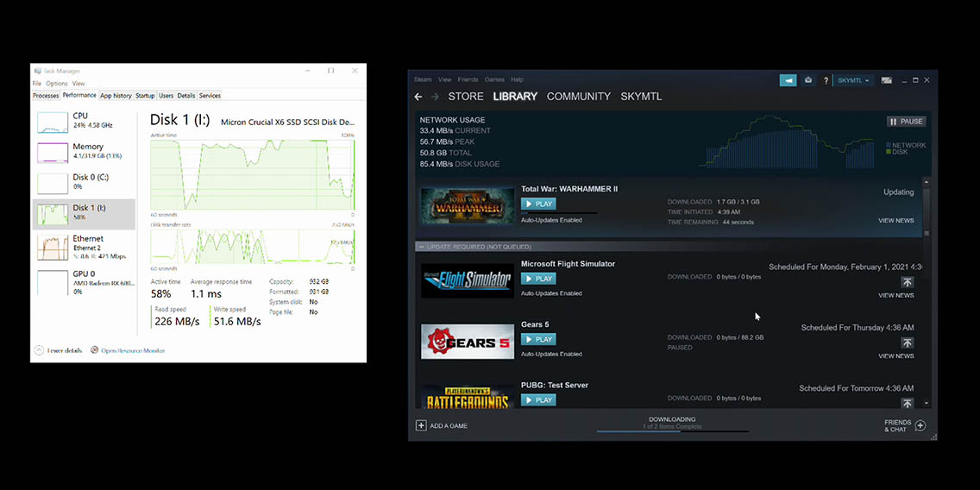
Task: View news for Microsoft Flight Simulator
Action: click(x=895, y=296)
